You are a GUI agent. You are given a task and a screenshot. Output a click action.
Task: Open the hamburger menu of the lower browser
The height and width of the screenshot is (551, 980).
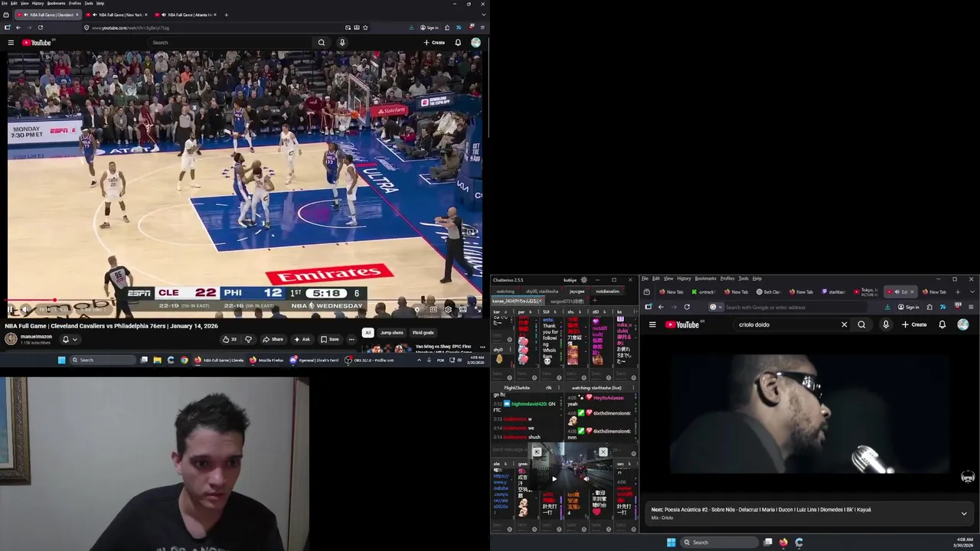pos(971,307)
